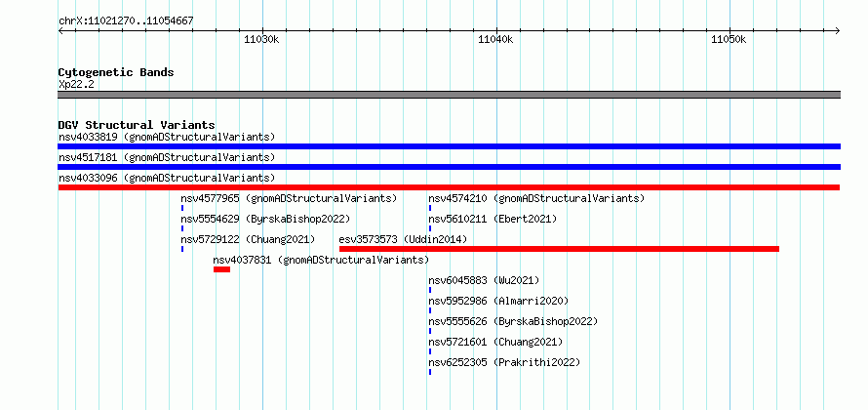The height and width of the screenshot is (410, 868).
Task: Open nsv4517181 (gnomADStructuralVariants) label
Action: click(167, 157)
